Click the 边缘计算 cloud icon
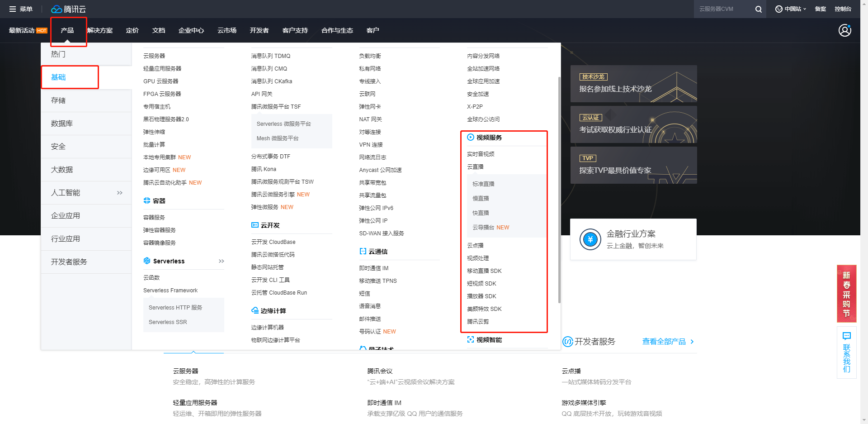868x424 pixels. click(x=255, y=311)
